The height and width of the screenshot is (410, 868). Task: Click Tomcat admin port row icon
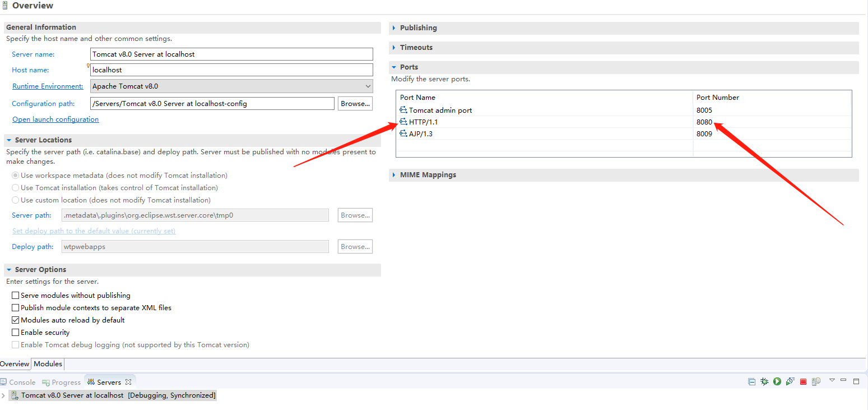click(403, 110)
